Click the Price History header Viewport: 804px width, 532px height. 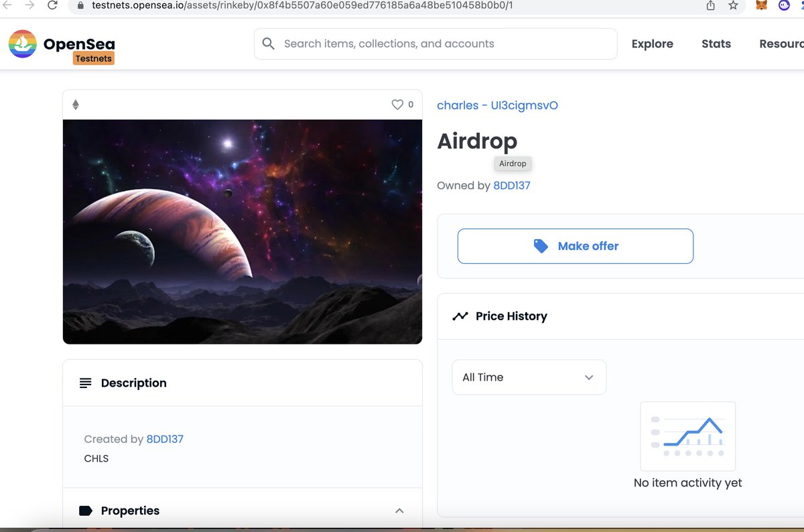(x=511, y=316)
